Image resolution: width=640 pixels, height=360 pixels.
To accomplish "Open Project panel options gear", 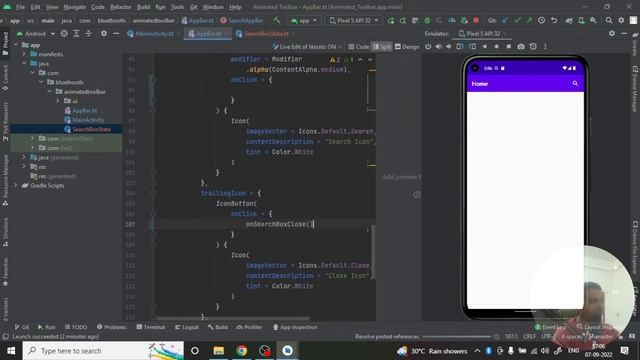I will coord(104,33).
